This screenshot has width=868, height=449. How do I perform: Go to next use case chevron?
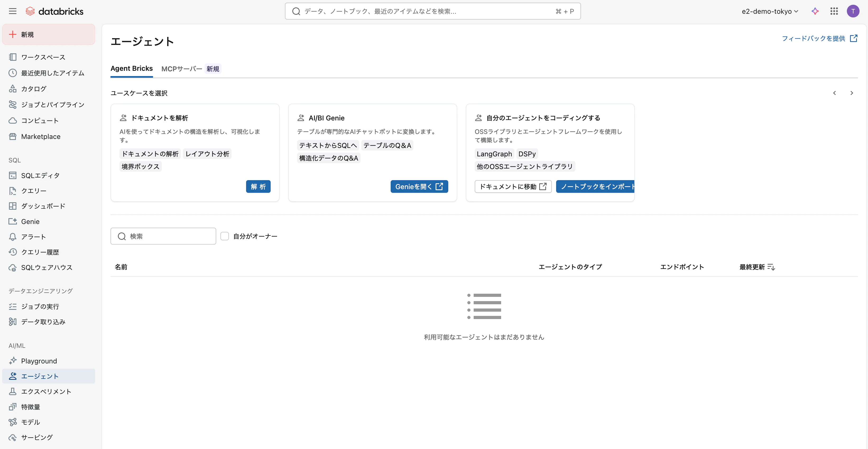tap(852, 93)
